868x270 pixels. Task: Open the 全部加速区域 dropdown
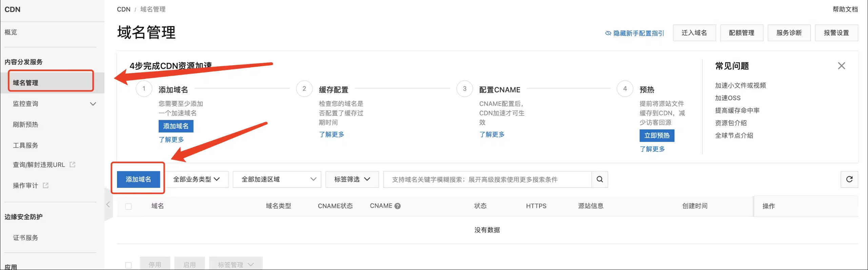point(277,179)
